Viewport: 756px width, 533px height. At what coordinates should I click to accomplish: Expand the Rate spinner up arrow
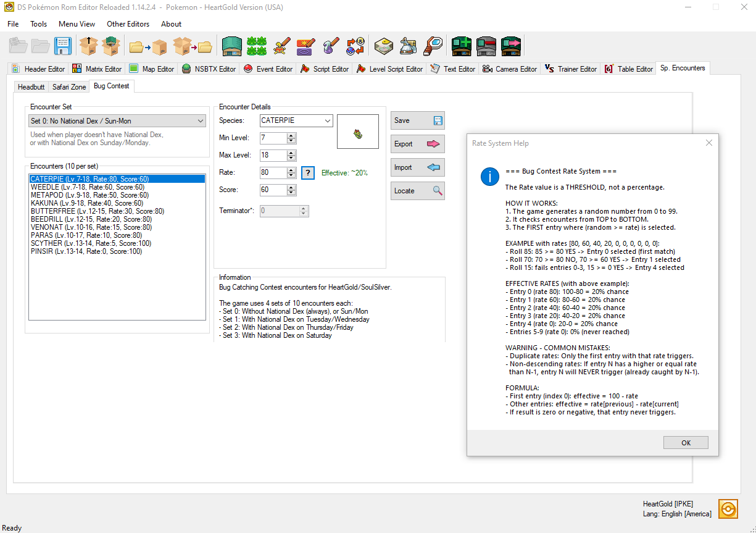click(290, 169)
